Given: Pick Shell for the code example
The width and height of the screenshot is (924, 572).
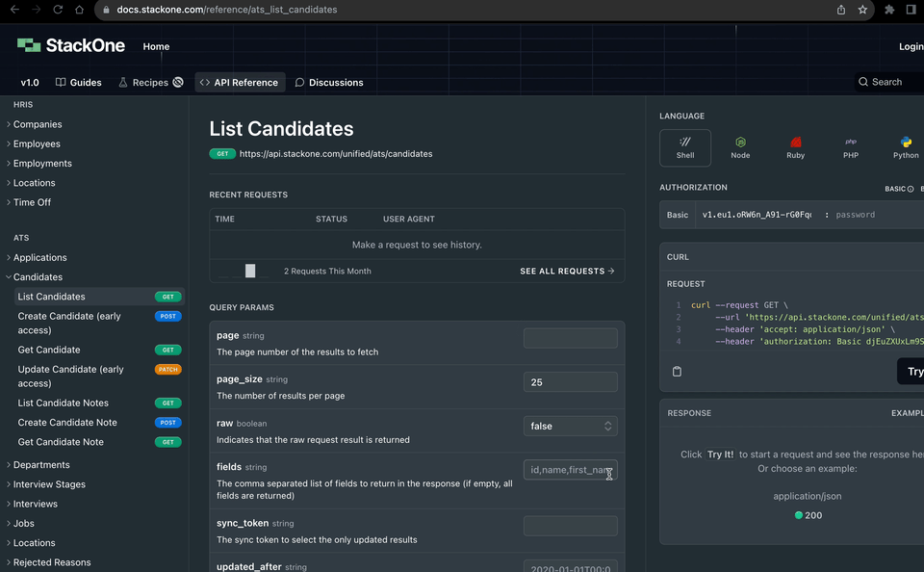Looking at the screenshot, I should click(684, 147).
